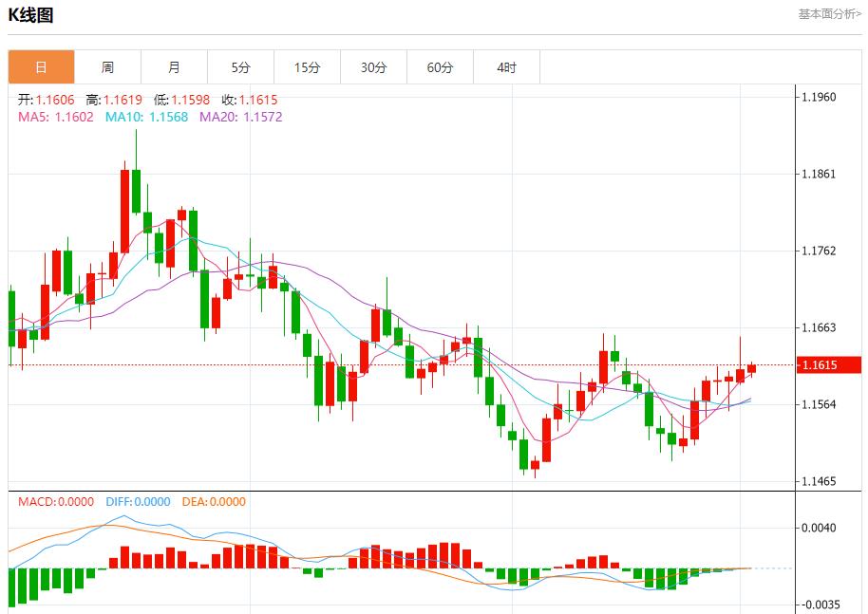Viewport: 868px width, 614px height.
Task: Switch to the 15分 chart
Action: (307, 66)
